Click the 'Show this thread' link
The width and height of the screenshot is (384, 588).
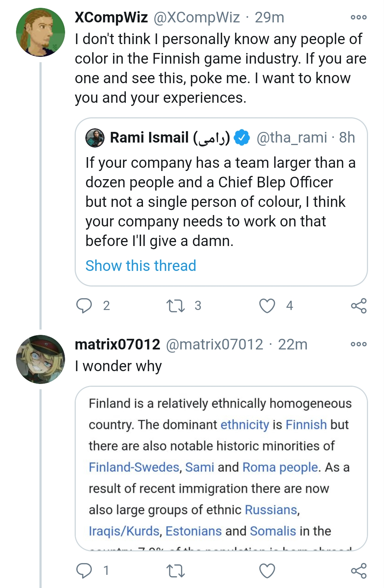141,266
